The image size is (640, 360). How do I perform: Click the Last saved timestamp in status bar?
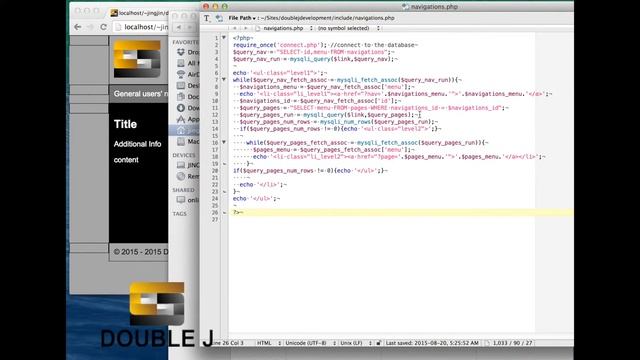pyautogui.click(x=432, y=343)
